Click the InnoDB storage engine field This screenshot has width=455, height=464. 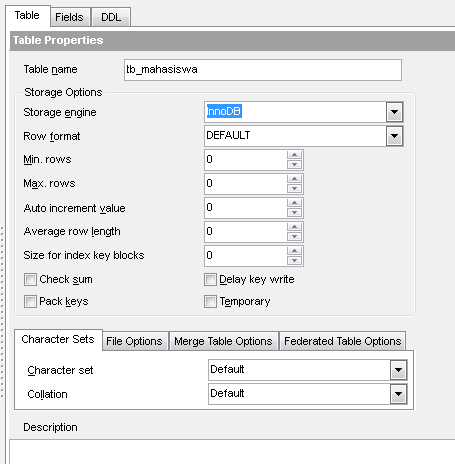[295, 112]
